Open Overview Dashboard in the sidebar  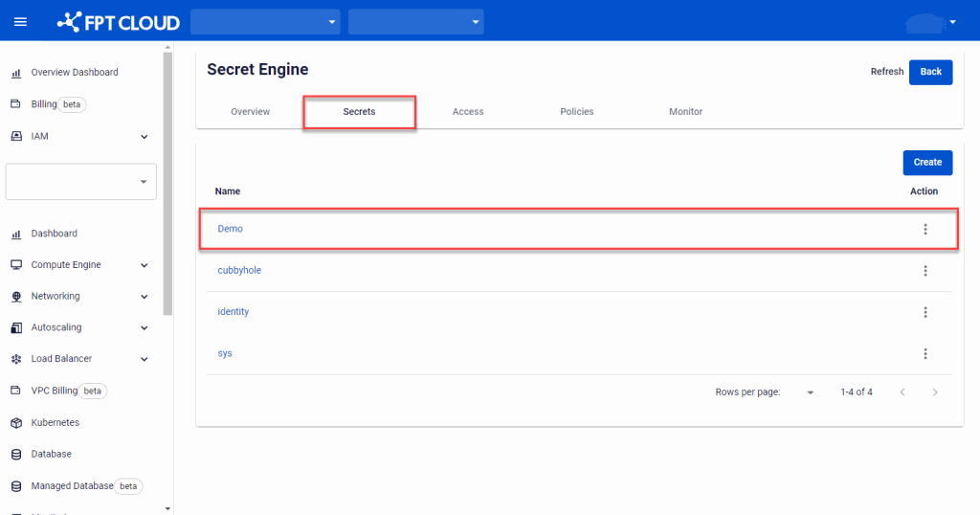75,73
